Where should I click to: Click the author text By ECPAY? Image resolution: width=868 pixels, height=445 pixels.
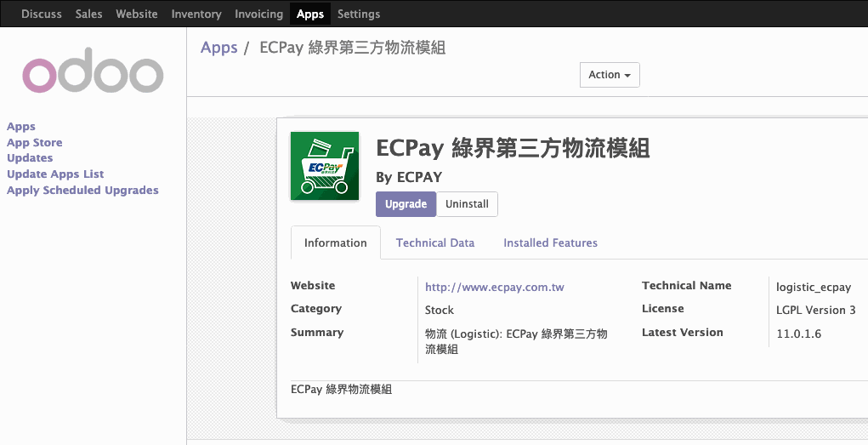tap(409, 177)
